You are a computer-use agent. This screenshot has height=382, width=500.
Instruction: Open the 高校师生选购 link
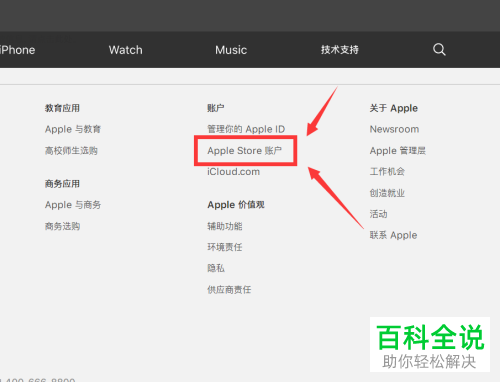point(71,151)
